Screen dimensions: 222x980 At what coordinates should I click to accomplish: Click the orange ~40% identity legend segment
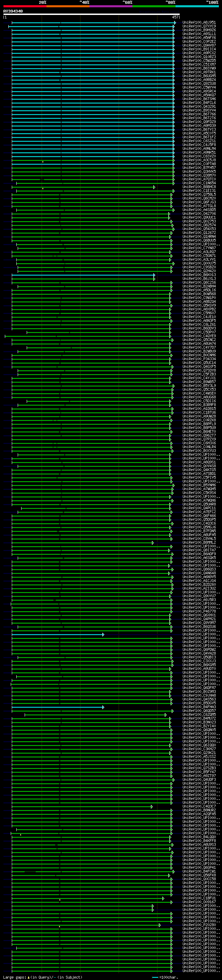[68, 6]
